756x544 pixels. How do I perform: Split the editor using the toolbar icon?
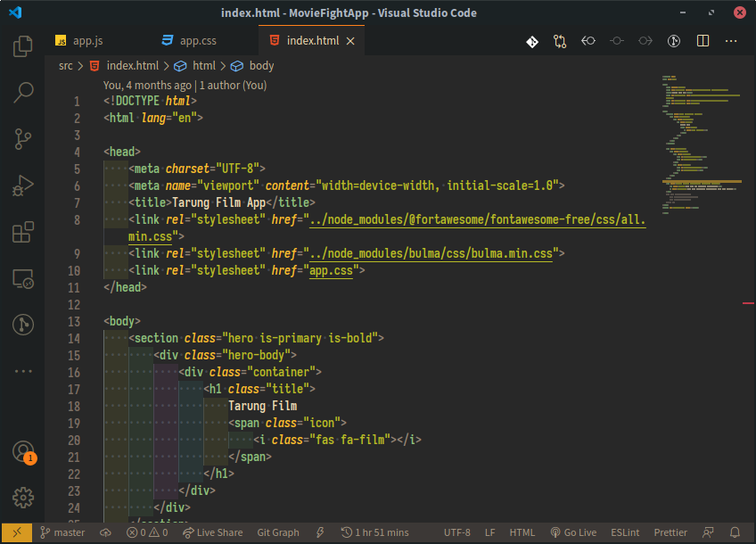click(703, 41)
